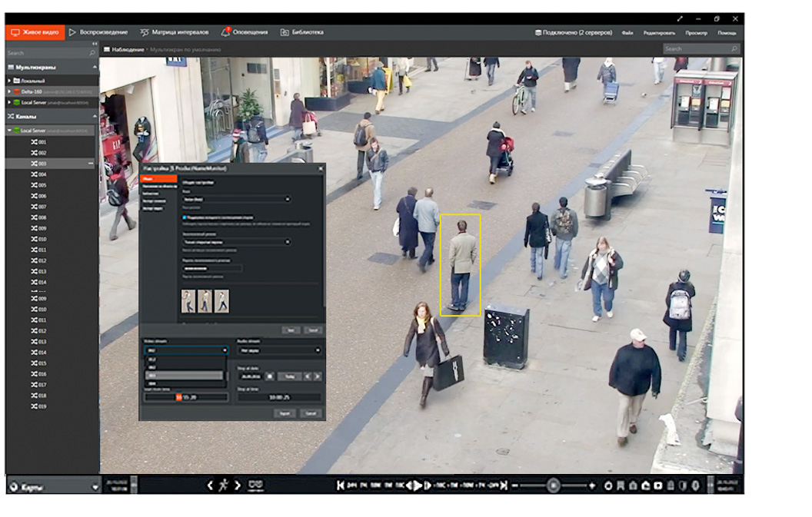Expand the Карты panel dropdown
The image size is (812, 517).
[95, 486]
